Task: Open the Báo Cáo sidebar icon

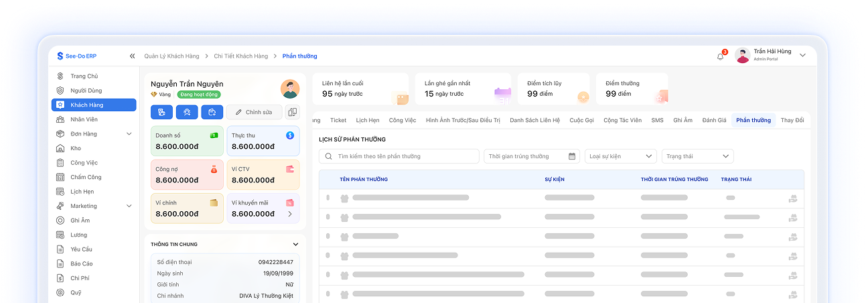Action: [x=60, y=263]
